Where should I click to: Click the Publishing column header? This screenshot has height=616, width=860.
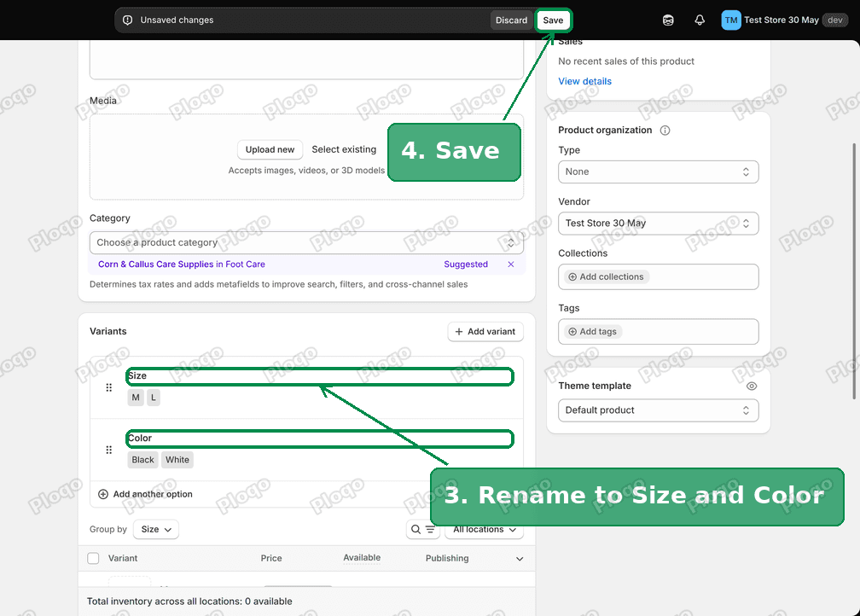click(447, 558)
